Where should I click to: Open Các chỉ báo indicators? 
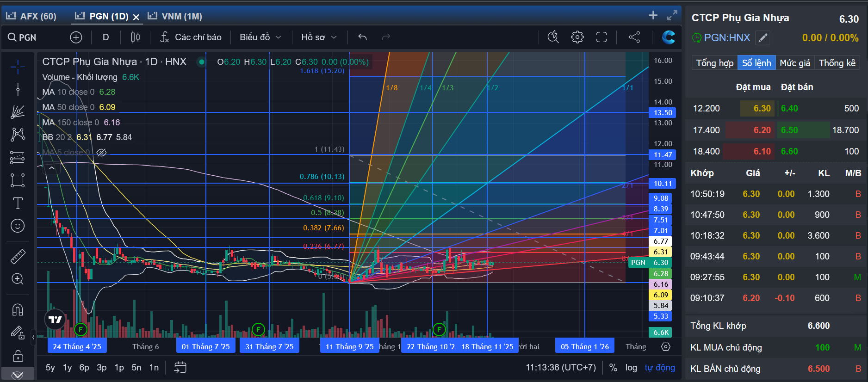pos(191,37)
